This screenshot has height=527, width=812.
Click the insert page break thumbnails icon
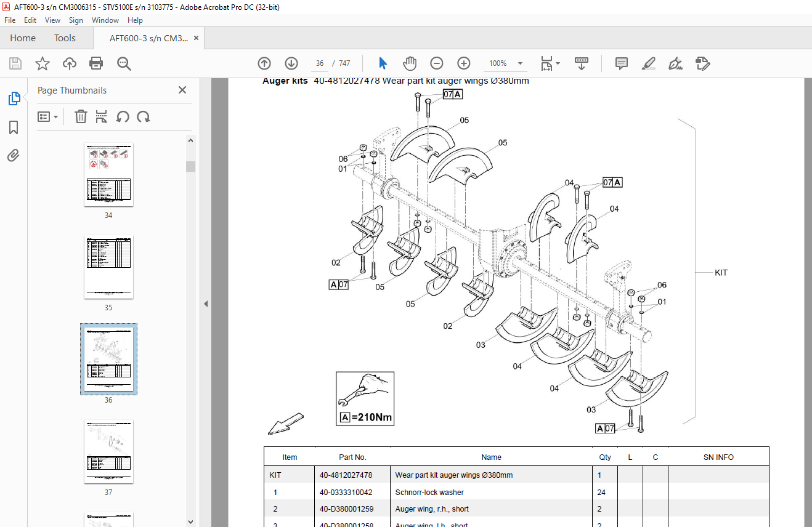[102, 116]
